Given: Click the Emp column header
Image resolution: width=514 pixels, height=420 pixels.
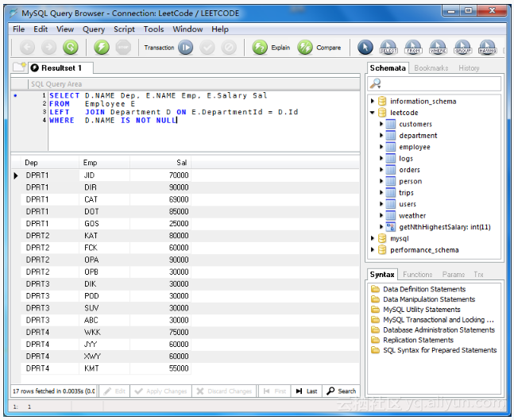Looking at the screenshot, I should click(104, 163).
